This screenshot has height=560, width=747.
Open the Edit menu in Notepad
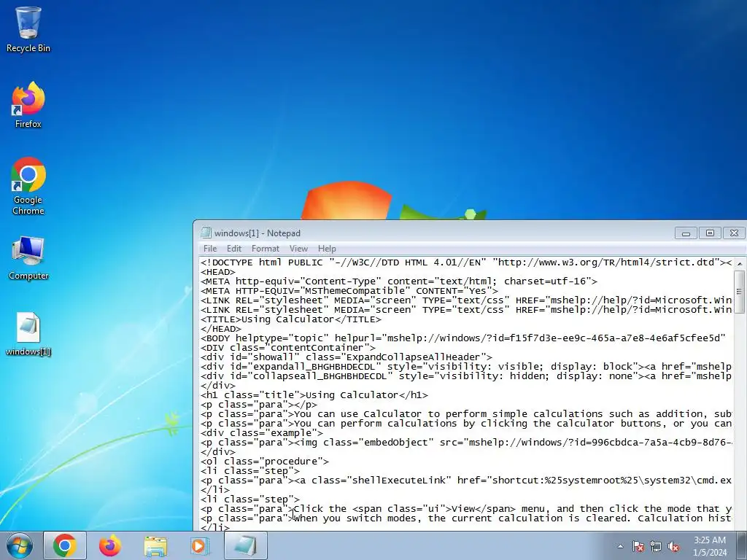point(234,249)
